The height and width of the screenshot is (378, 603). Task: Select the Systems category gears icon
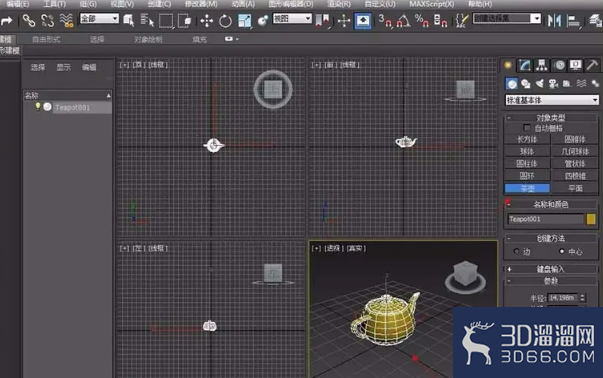pyautogui.click(x=595, y=83)
